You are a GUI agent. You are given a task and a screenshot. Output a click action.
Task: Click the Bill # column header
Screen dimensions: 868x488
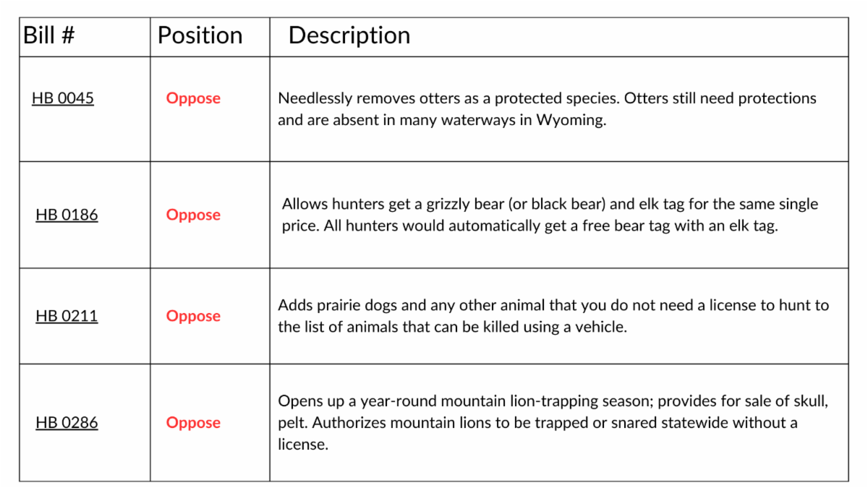pyautogui.click(x=49, y=35)
